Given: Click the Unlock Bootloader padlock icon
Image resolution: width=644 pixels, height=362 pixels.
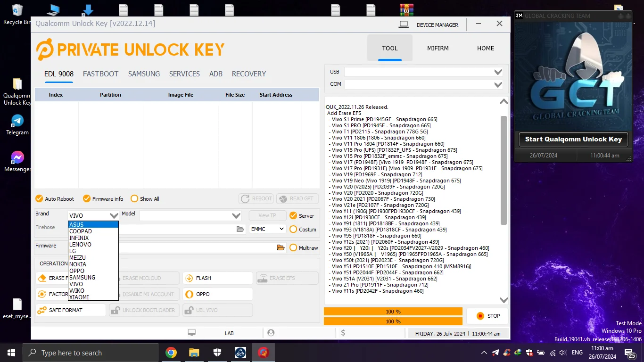Looking at the screenshot, I should coord(115,310).
